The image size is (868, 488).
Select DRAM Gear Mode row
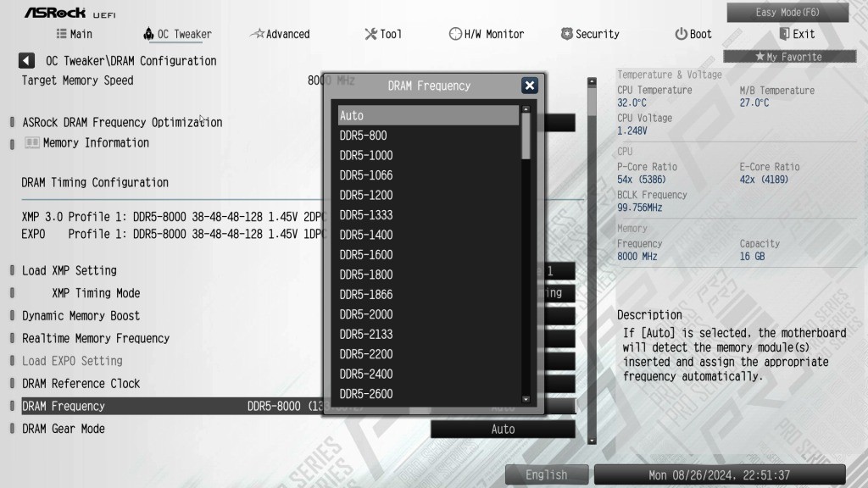pyautogui.click(x=63, y=429)
